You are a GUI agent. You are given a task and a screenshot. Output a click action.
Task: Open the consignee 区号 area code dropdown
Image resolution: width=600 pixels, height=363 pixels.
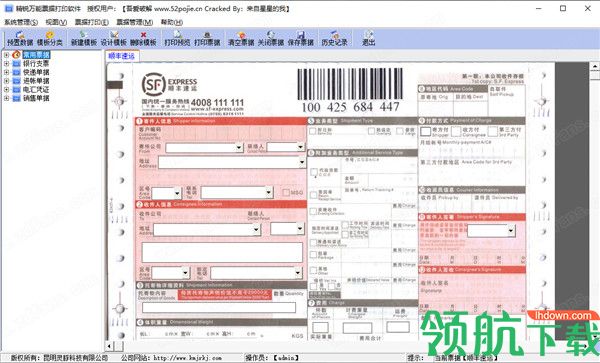(x=186, y=273)
